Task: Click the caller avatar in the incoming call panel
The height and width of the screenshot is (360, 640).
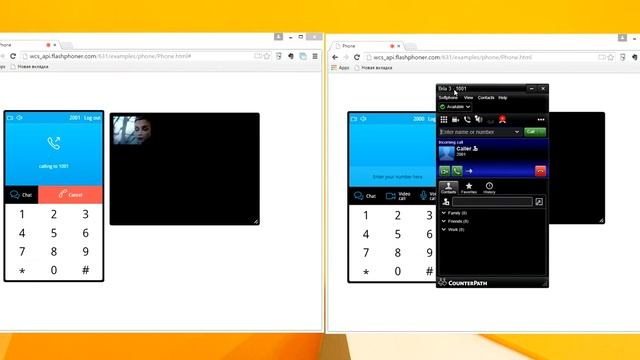Action: click(x=447, y=153)
